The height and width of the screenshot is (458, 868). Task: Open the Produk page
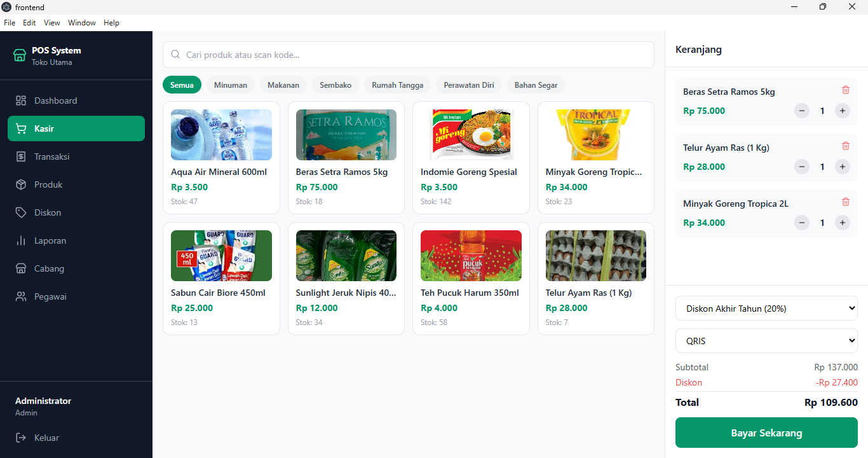76,184
